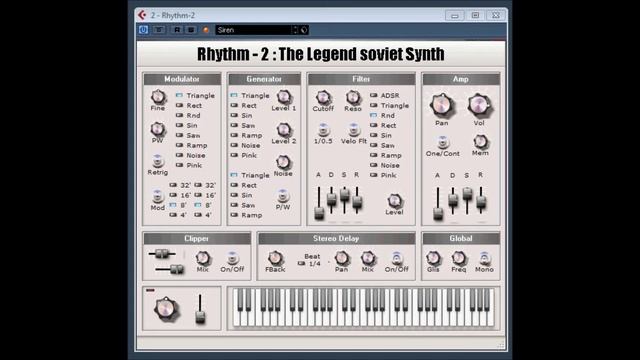Screen dimensions: 640x360
Task: Click the Fine knob in Modulator
Action: [158, 97]
